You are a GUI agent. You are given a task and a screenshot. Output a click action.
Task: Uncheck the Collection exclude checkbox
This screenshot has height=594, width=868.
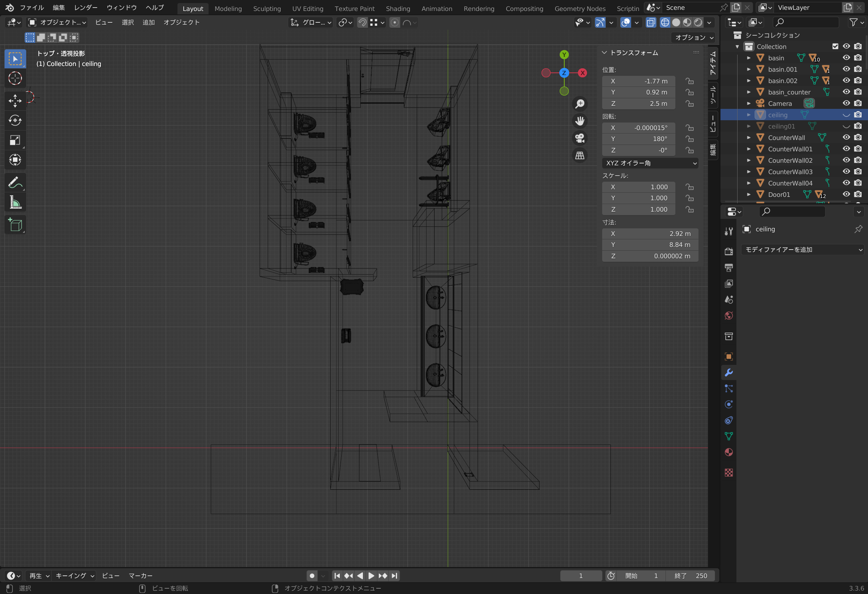(x=835, y=46)
